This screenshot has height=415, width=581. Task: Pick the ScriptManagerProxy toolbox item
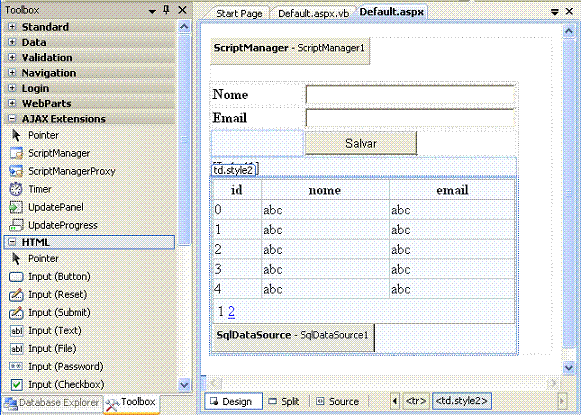click(x=62, y=171)
